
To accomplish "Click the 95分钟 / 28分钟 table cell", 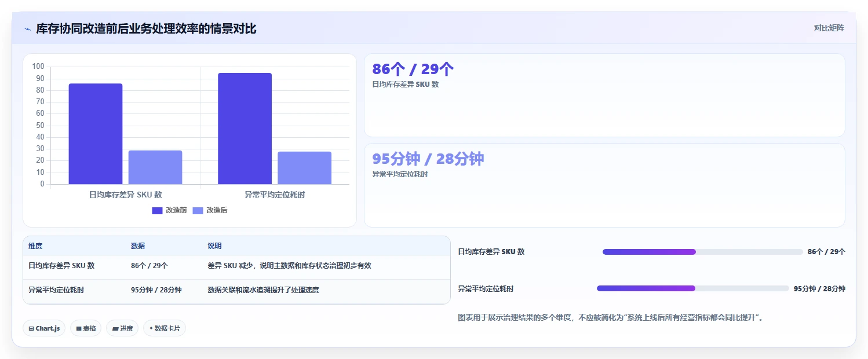I will [156, 290].
